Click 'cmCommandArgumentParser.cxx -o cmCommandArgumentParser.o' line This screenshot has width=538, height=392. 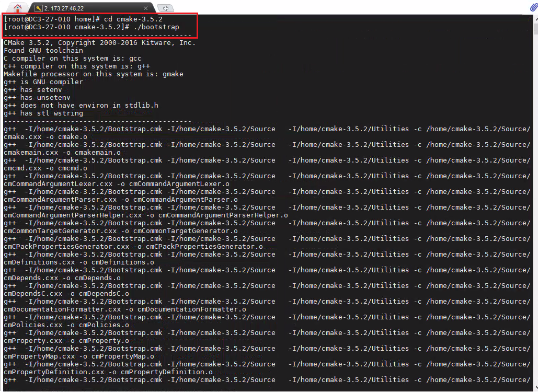coord(120,200)
